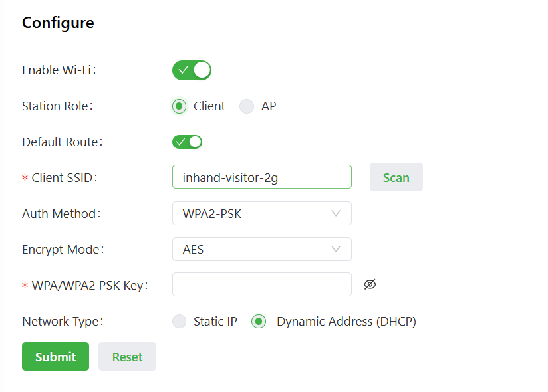Submit the Wi-Fi configuration
This screenshot has height=392, width=548.
click(55, 357)
